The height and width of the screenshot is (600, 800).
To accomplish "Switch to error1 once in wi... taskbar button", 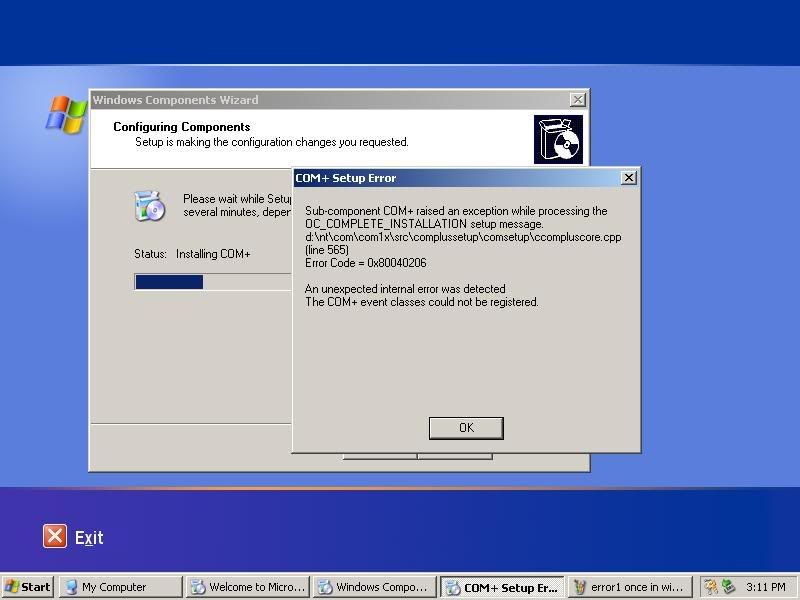I will (630, 587).
